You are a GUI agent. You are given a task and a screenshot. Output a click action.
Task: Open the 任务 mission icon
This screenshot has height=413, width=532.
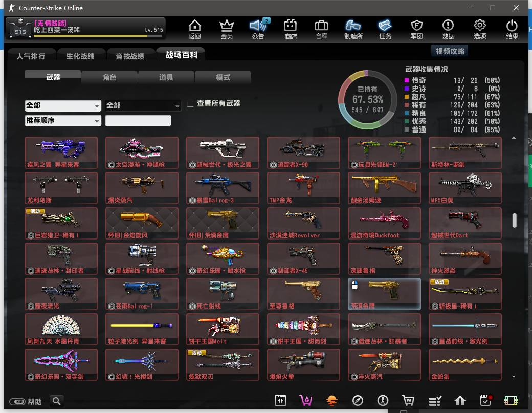pyautogui.click(x=385, y=29)
